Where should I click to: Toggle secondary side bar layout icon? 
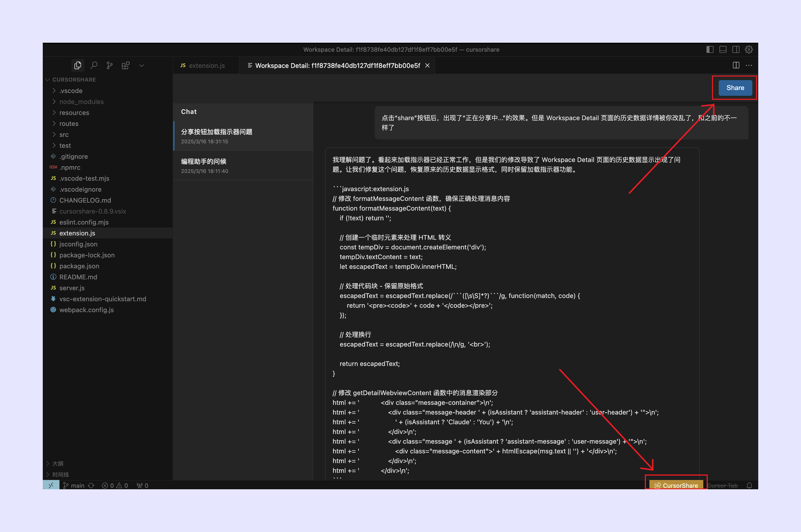pyautogui.click(x=736, y=50)
